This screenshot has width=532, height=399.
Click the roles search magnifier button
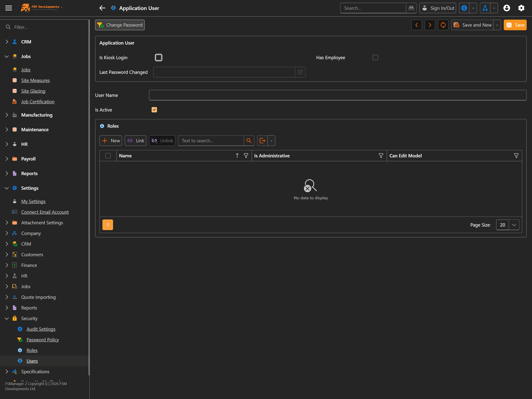tap(249, 141)
